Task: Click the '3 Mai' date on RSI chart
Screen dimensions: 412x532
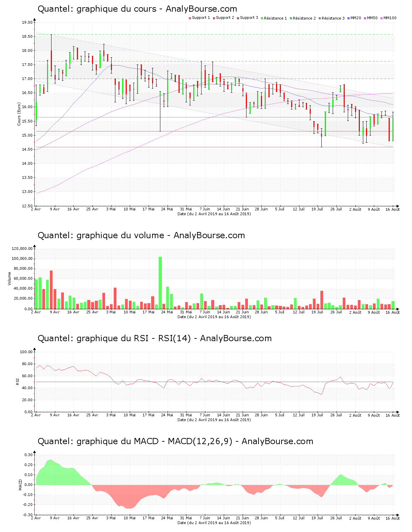Action: (111, 415)
